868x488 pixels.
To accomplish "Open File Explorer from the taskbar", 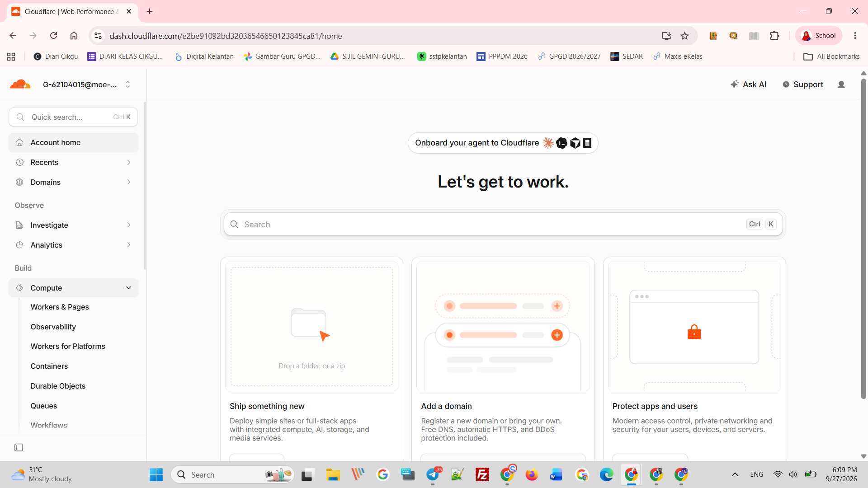I will click(x=333, y=474).
